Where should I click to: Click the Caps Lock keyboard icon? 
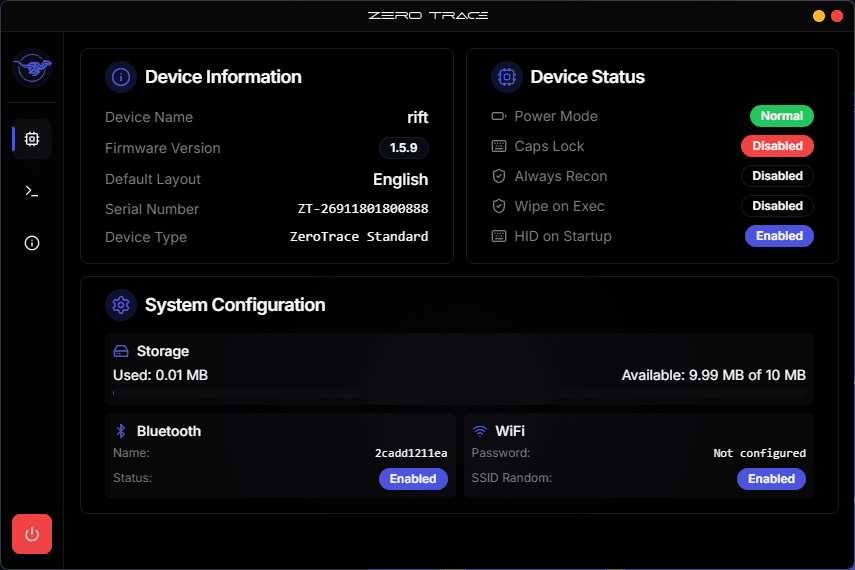[x=499, y=146]
